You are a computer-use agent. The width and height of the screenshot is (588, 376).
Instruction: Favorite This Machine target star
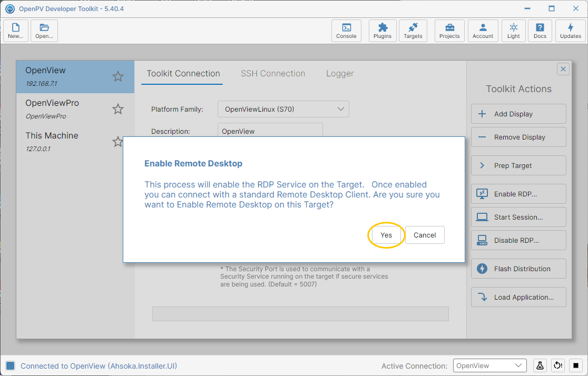[x=117, y=142]
